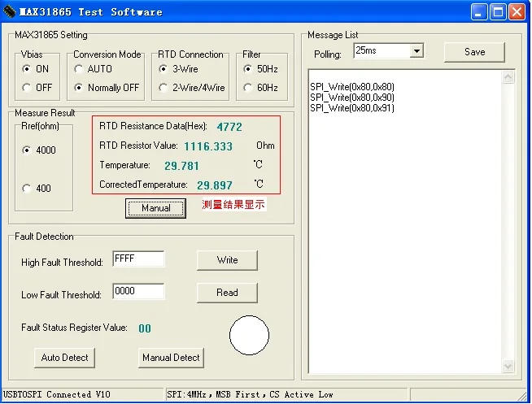The width and height of the screenshot is (532, 404).
Task: Click the message list scroll down arrow
Action: (508, 367)
